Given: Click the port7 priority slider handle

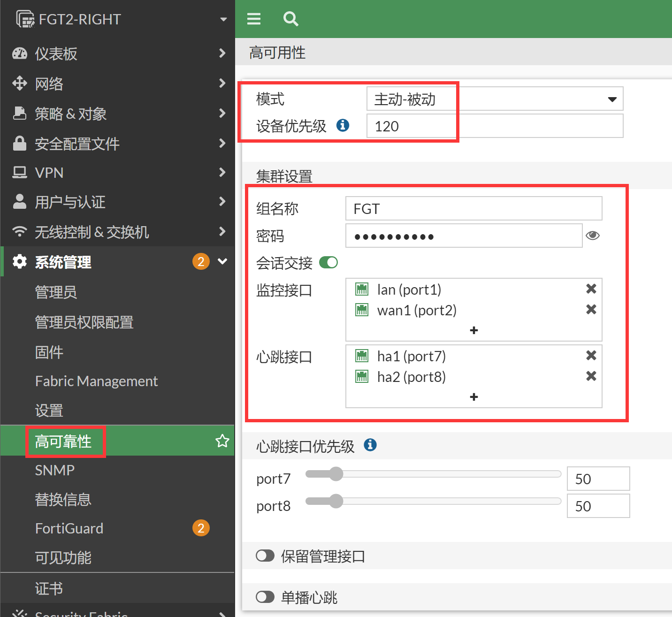Looking at the screenshot, I should [x=336, y=474].
